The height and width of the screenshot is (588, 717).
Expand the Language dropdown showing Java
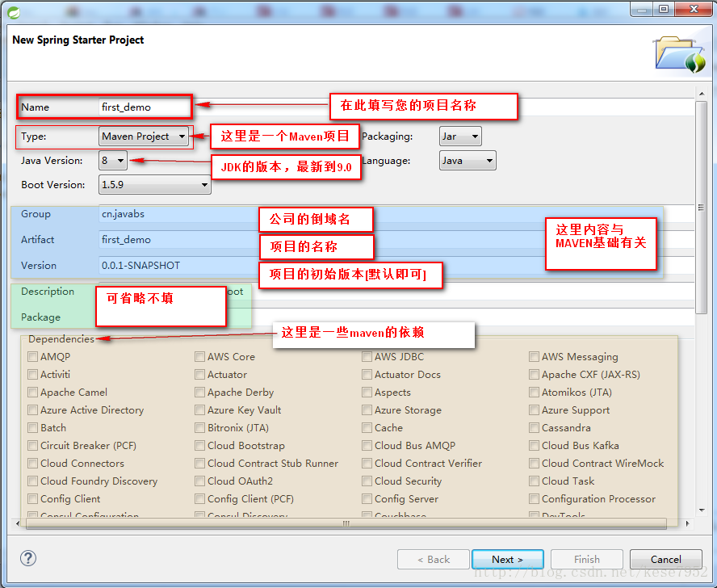coord(468,161)
